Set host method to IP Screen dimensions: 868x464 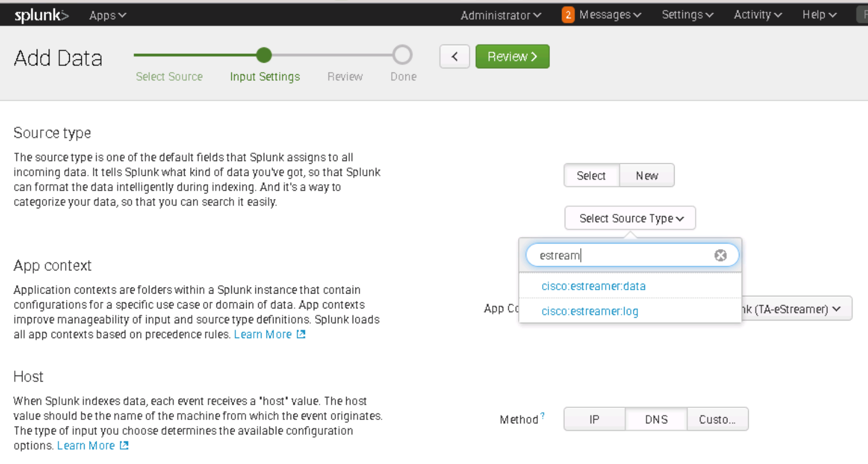pos(594,419)
